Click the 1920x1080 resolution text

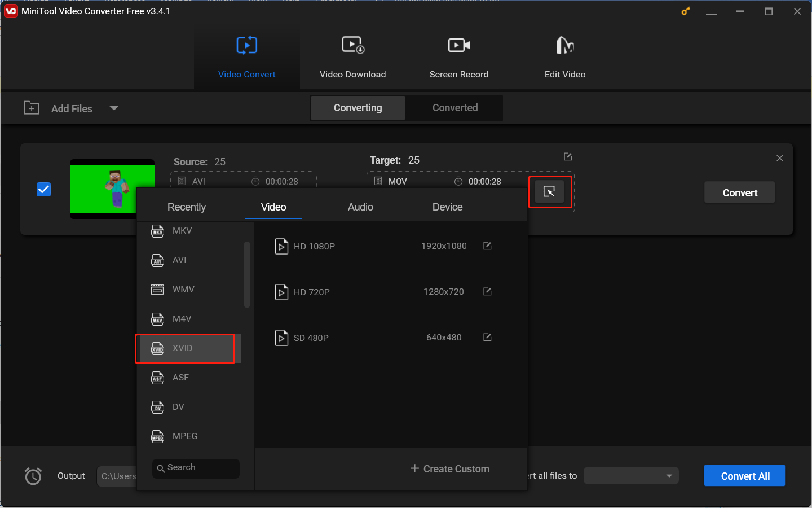(x=444, y=246)
